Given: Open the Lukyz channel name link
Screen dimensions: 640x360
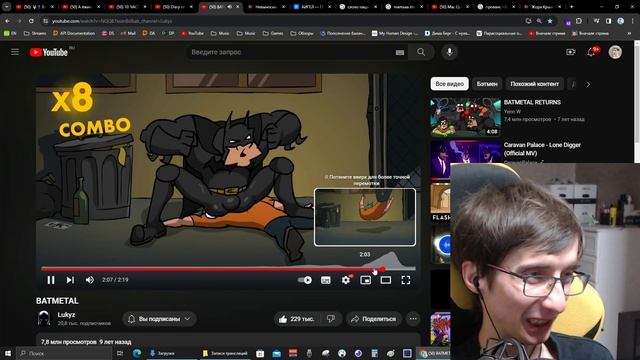Looking at the screenshot, I should [x=66, y=315].
